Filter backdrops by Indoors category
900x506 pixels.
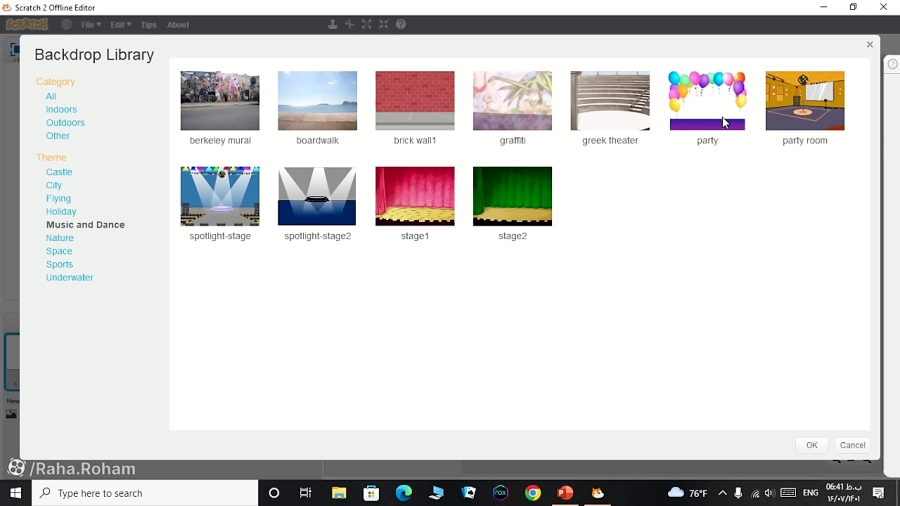point(61,110)
